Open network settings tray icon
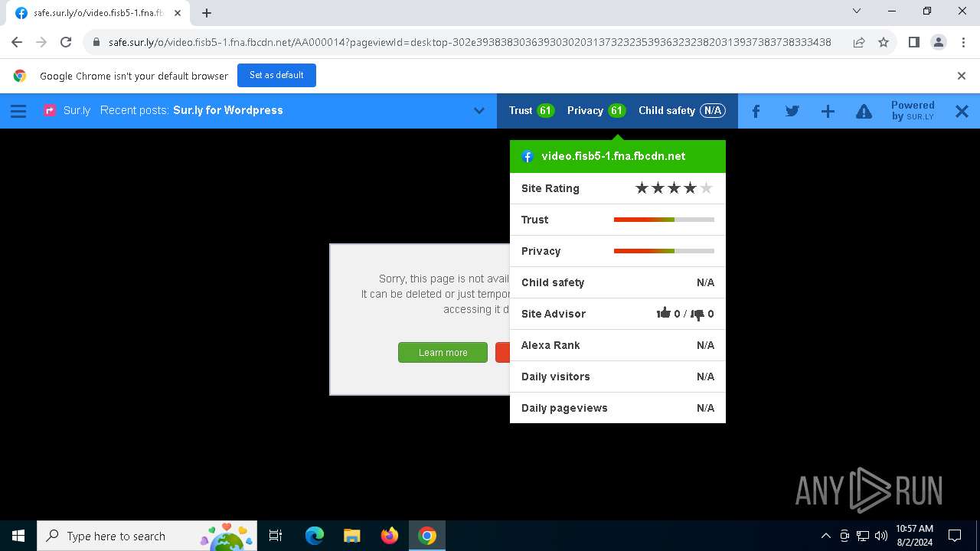This screenshot has height=551, width=980. pos(863,536)
